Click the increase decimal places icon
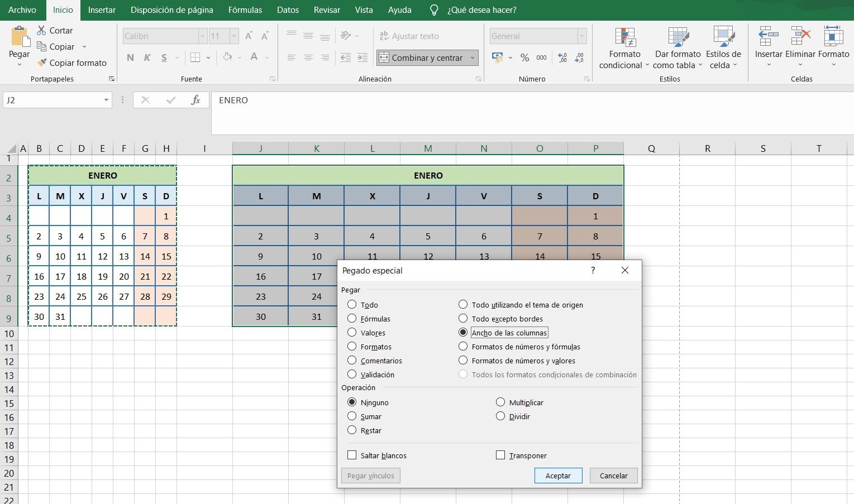Screen dimensions: 854x504 click(561, 57)
